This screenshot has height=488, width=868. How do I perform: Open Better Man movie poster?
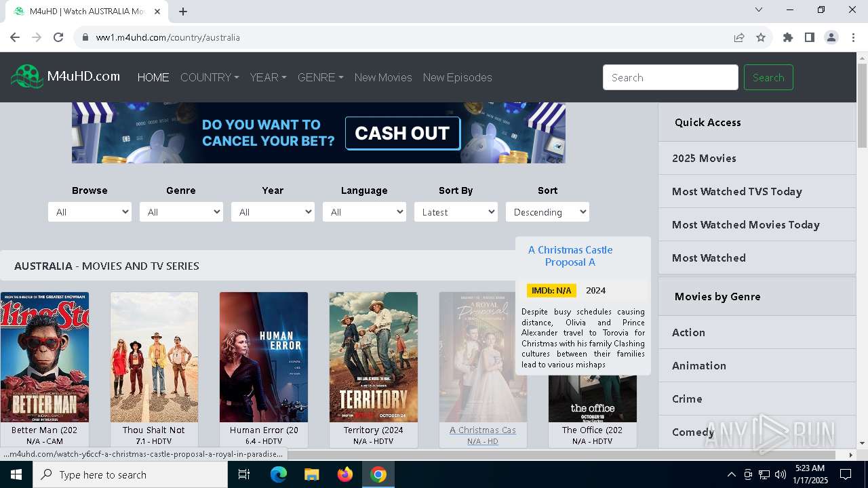(x=45, y=357)
